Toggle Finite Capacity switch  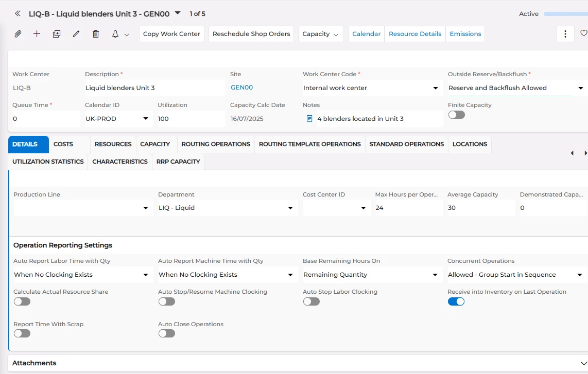click(x=456, y=115)
